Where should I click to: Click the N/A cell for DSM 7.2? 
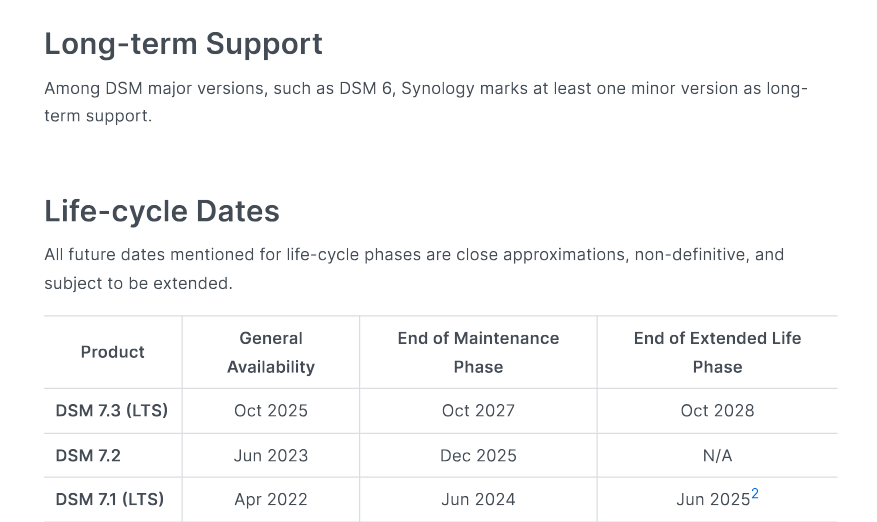click(717, 456)
